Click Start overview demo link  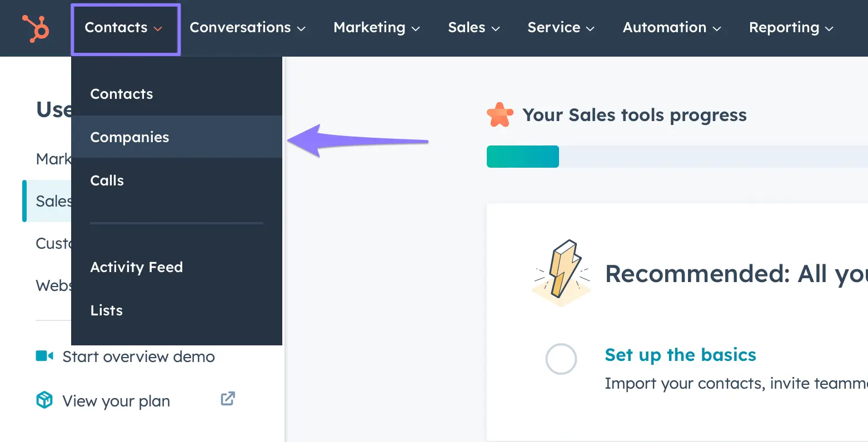(138, 356)
